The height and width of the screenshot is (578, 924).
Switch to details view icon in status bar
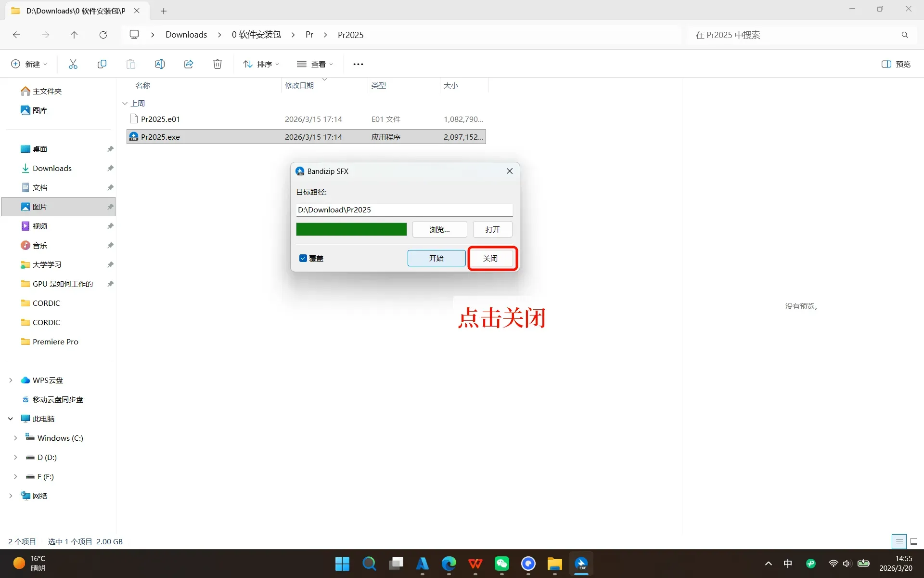[x=898, y=541]
